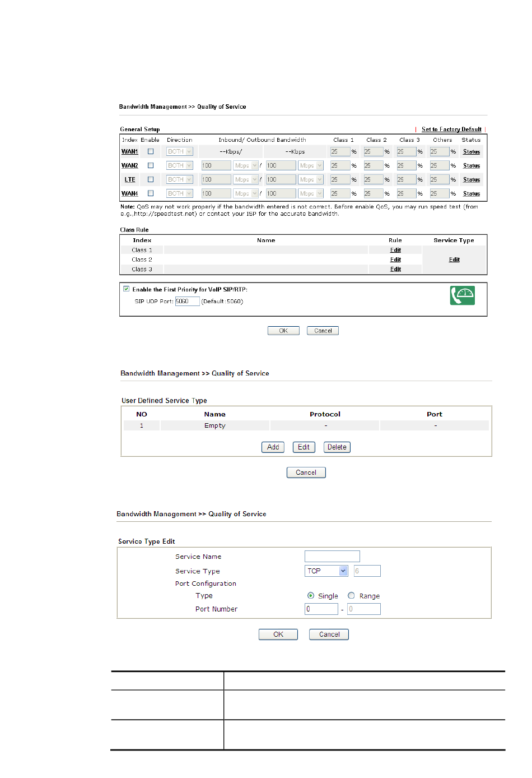This screenshot has width=532, height=778.
Task: Edit rule for Class 1
Action: (395, 250)
